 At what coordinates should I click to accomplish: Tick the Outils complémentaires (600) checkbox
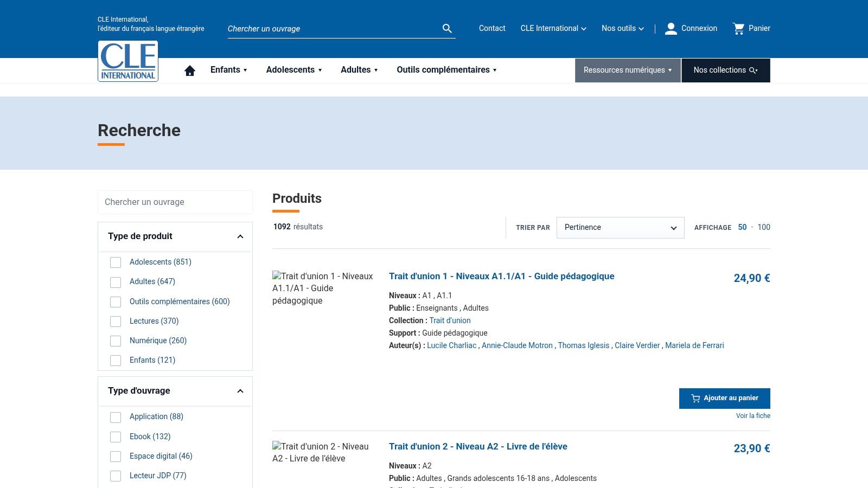(x=116, y=302)
